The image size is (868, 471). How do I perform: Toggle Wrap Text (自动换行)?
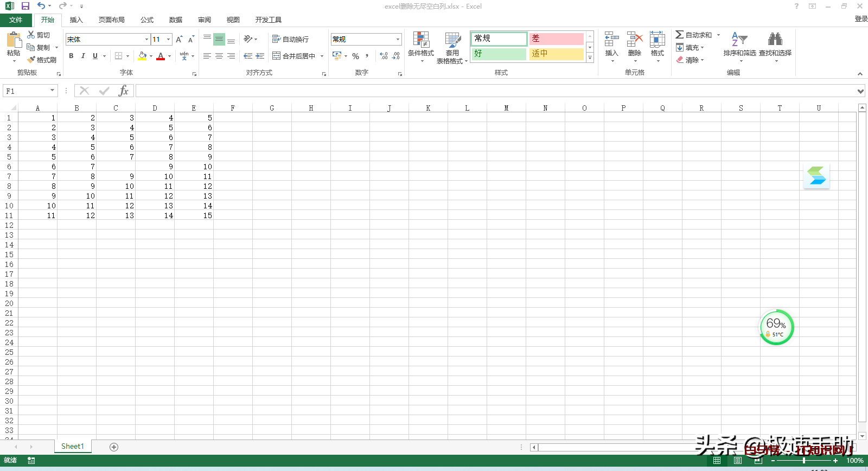coord(291,39)
